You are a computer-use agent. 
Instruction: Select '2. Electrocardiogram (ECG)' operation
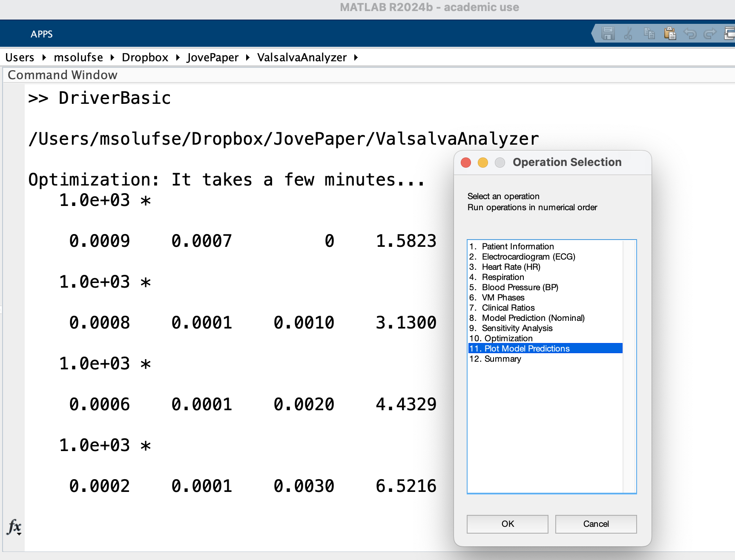(545, 257)
